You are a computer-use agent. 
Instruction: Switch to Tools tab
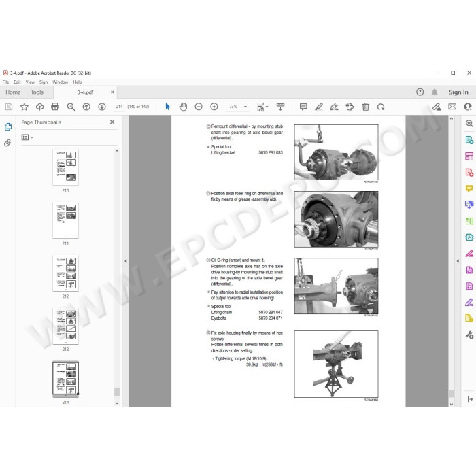click(x=37, y=92)
